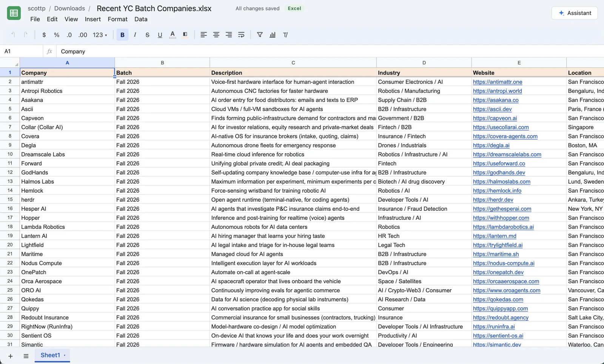Click the redo arrow icon

pos(26,35)
